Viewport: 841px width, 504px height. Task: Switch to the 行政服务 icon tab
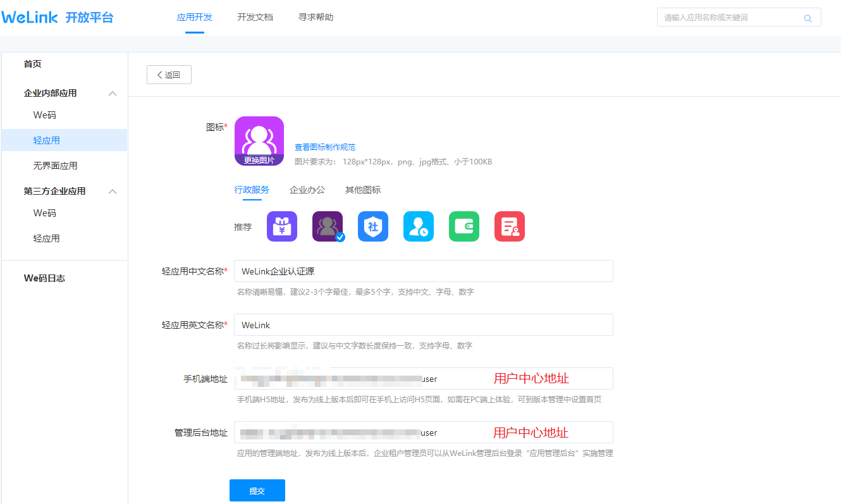252,190
